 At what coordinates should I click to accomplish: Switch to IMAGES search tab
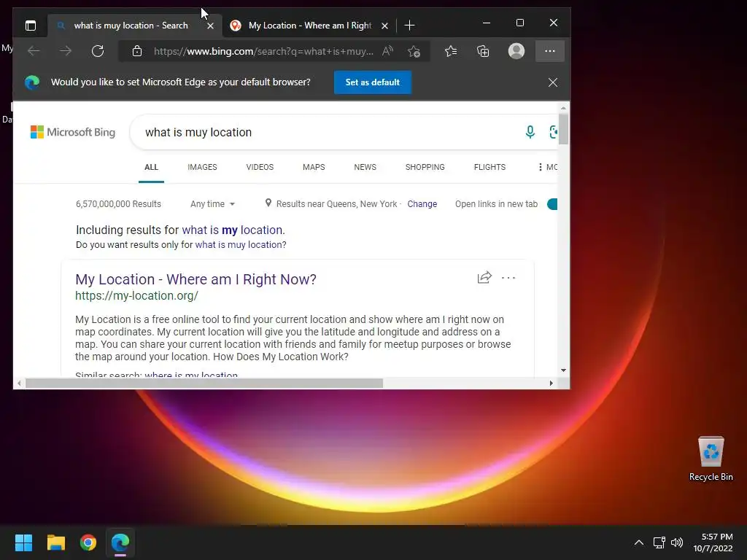pyautogui.click(x=202, y=167)
